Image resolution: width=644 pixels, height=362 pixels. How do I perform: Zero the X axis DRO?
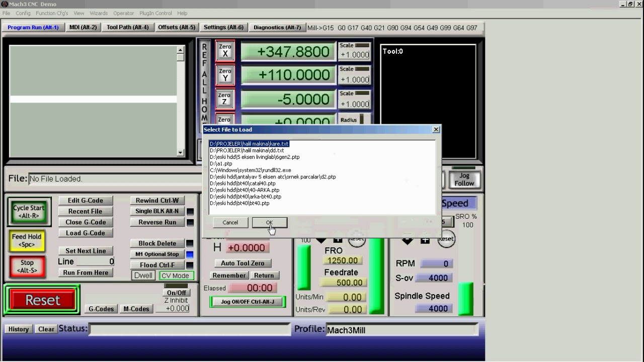[225, 51]
